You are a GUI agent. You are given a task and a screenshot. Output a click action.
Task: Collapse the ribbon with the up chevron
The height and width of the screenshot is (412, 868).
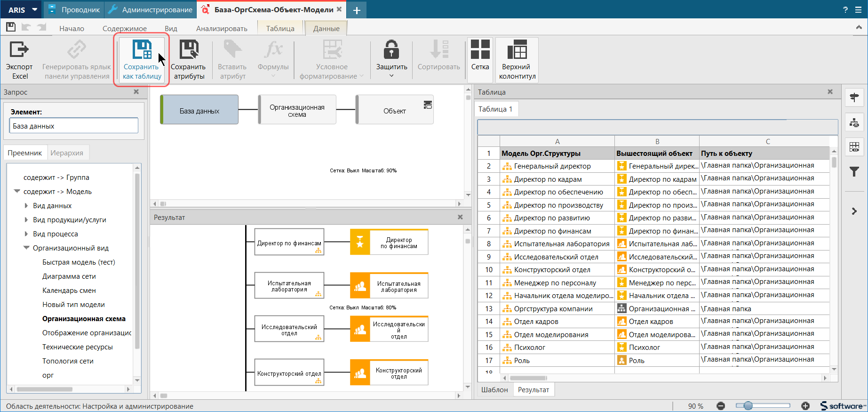tap(859, 28)
